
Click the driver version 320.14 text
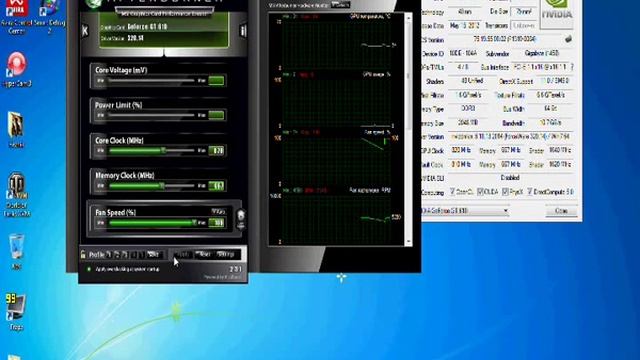(x=135, y=38)
